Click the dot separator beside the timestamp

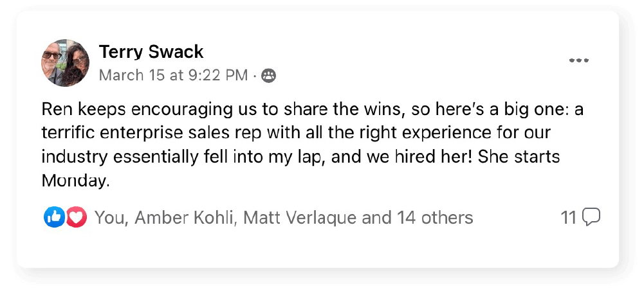pos(255,76)
